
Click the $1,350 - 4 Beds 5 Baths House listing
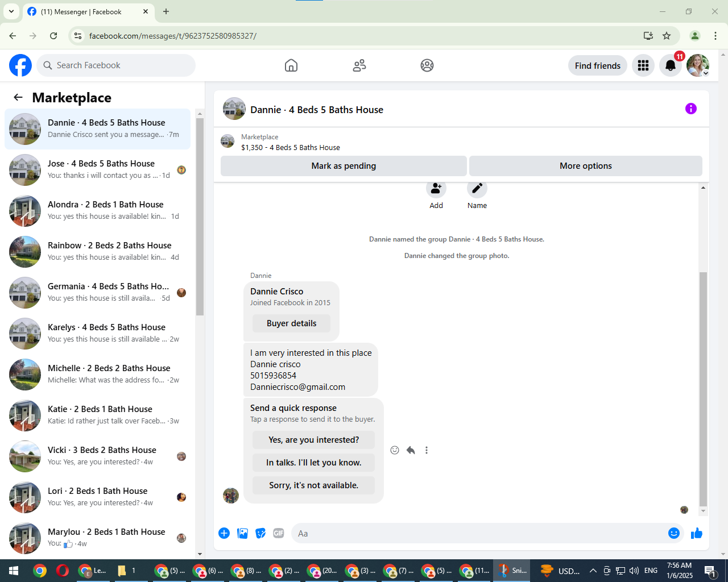[291, 147]
